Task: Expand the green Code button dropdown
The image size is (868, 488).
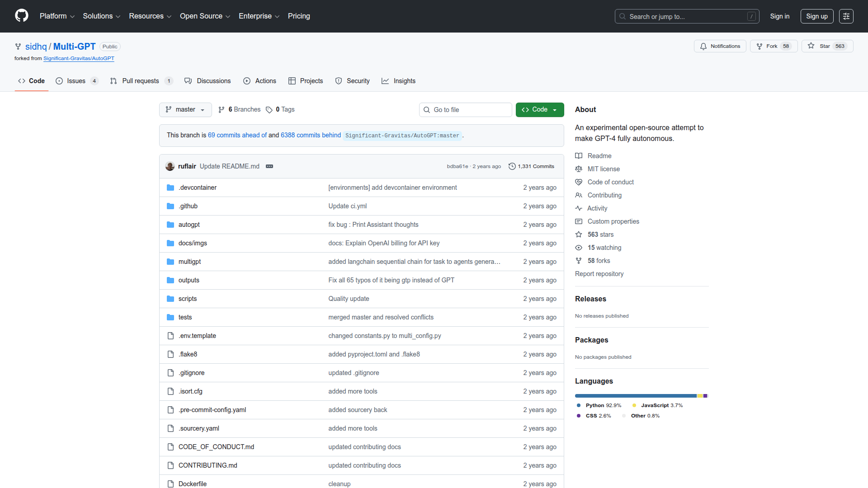Action: [555, 109]
